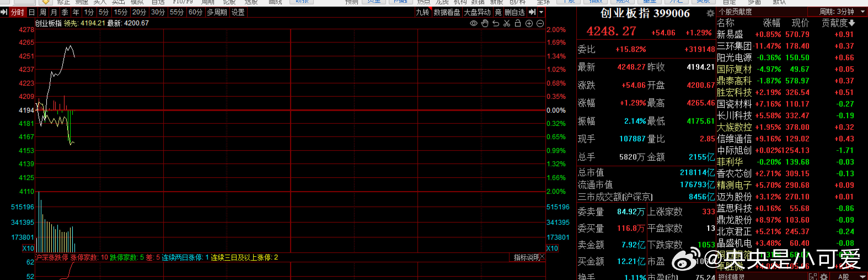Select the 阳光电源 stock row
Image resolution: width=868 pixels, height=280 pixels.
pos(792,58)
